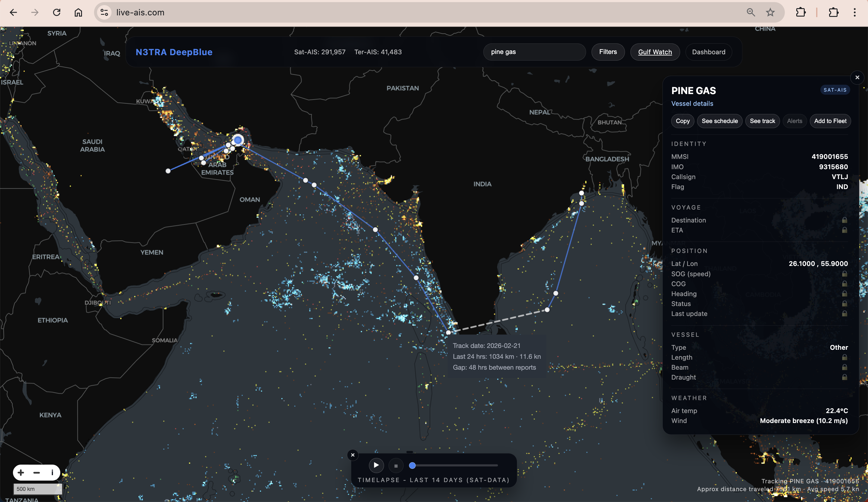Open the Gulf Watch view
The width and height of the screenshot is (868, 502).
point(655,52)
